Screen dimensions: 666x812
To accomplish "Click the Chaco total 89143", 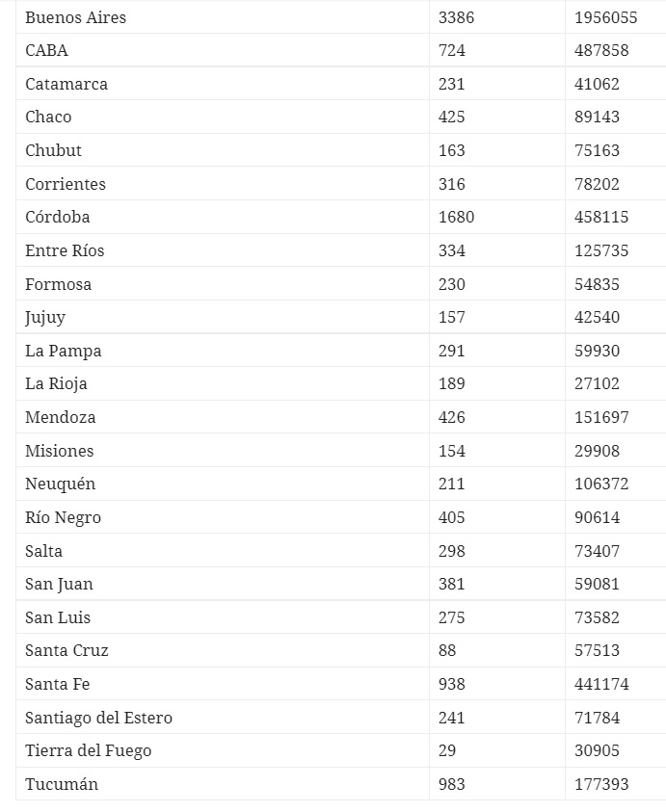I will click(x=597, y=118).
